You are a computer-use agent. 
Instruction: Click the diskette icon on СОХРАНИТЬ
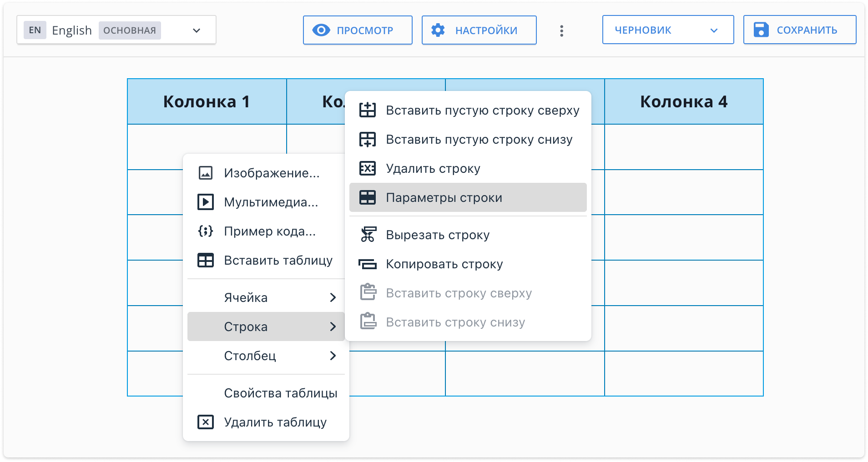pos(762,30)
